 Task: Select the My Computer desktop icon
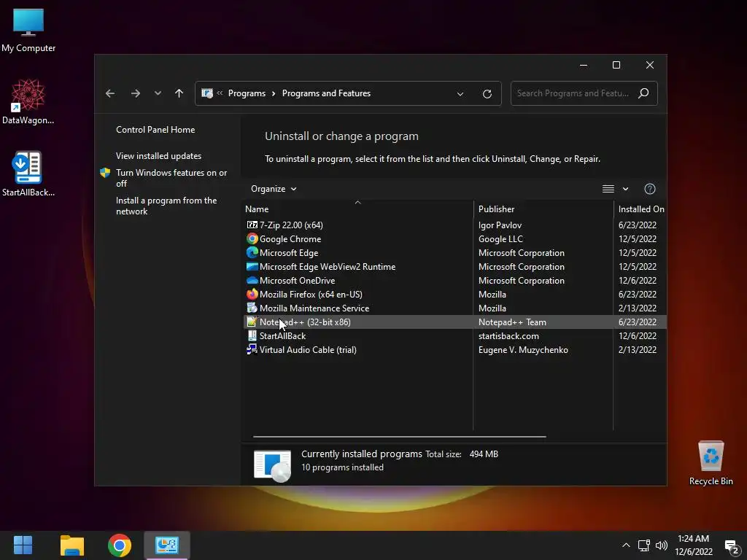pyautogui.click(x=28, y=31)
